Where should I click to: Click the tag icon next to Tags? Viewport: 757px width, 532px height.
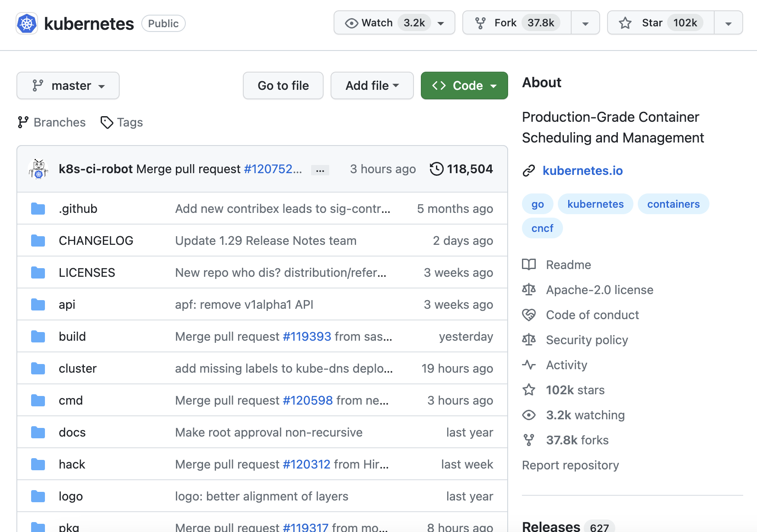(107, 122)
